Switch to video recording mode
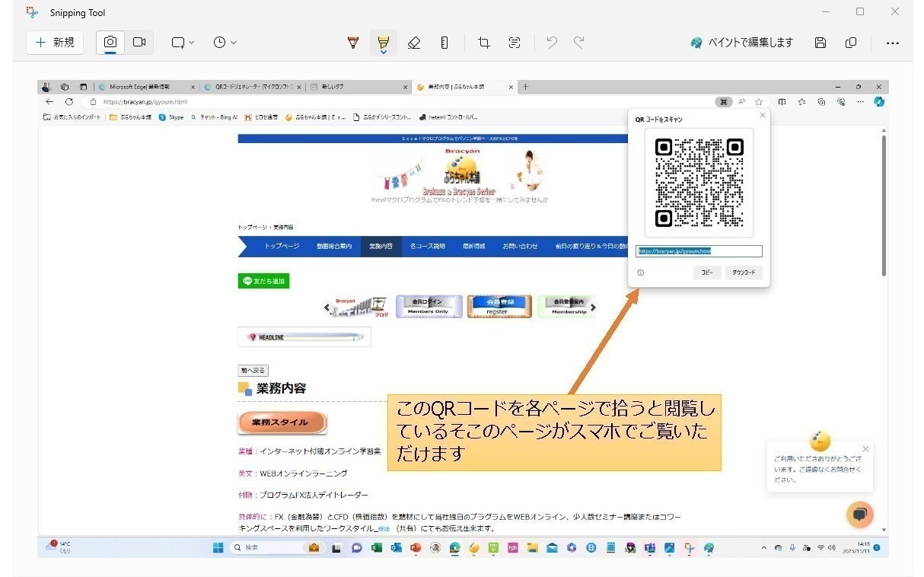This screenshot has width=924, height=577. pyautogui.click(x=139, y=43)
